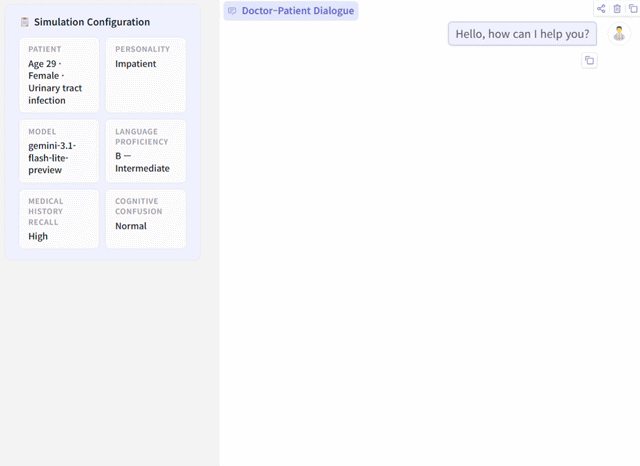The width and height of the screenshot is (640, 466).
Task: Click the 'Normal' confusion value
Action: 131,226
